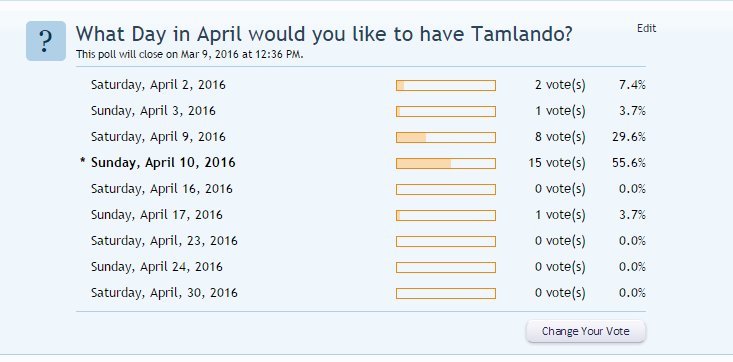Image resolution: width=733 pixels, height=362 pixels.
Task: Select the Saturday, April 2, 2016 option
Action: (158, 85)
